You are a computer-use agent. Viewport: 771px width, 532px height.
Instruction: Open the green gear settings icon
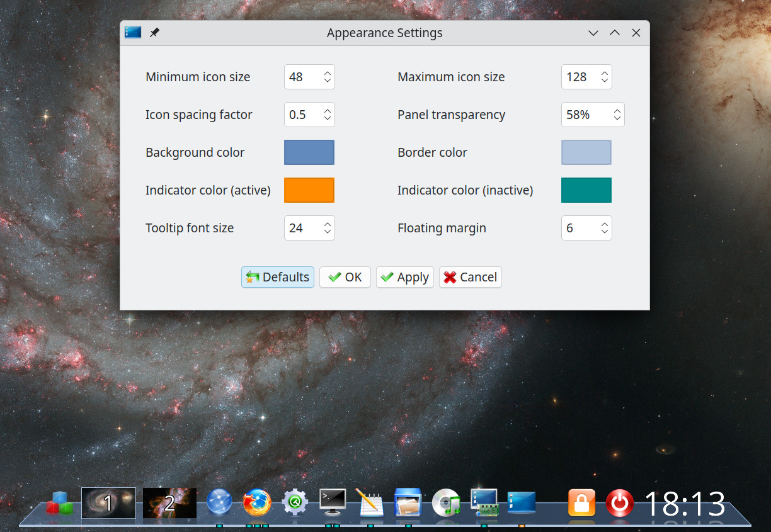295,503
